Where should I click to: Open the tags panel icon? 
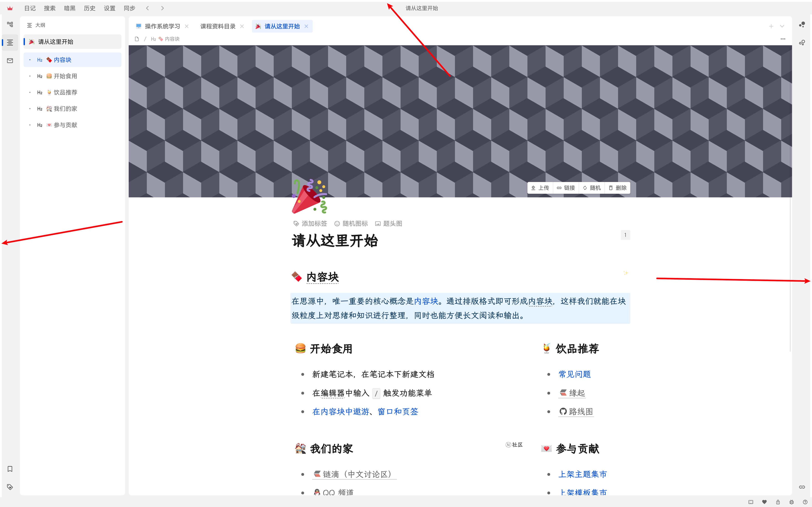pos(10,487)
